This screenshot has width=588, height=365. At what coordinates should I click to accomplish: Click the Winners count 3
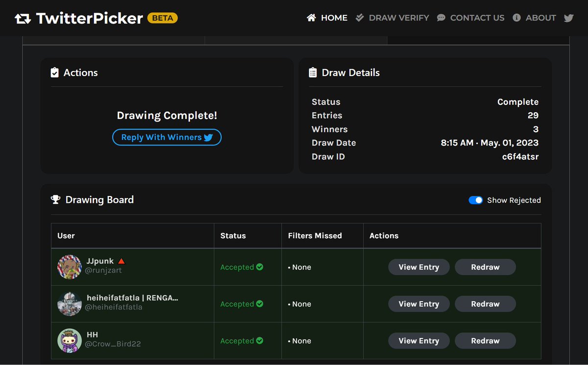point(536,129)
